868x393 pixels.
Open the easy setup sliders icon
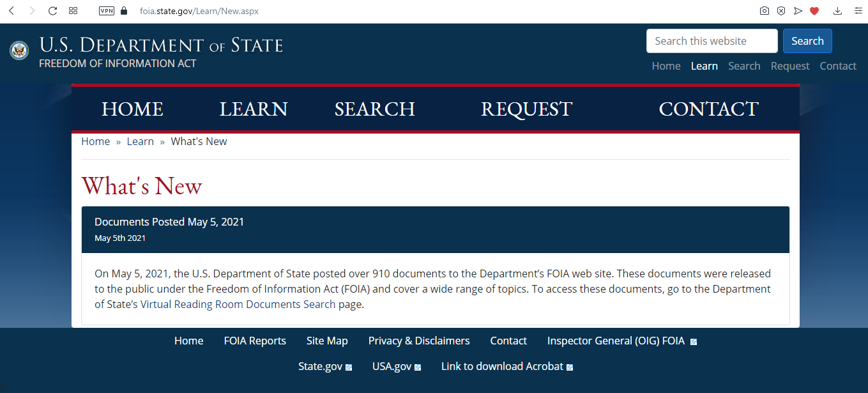858,11
